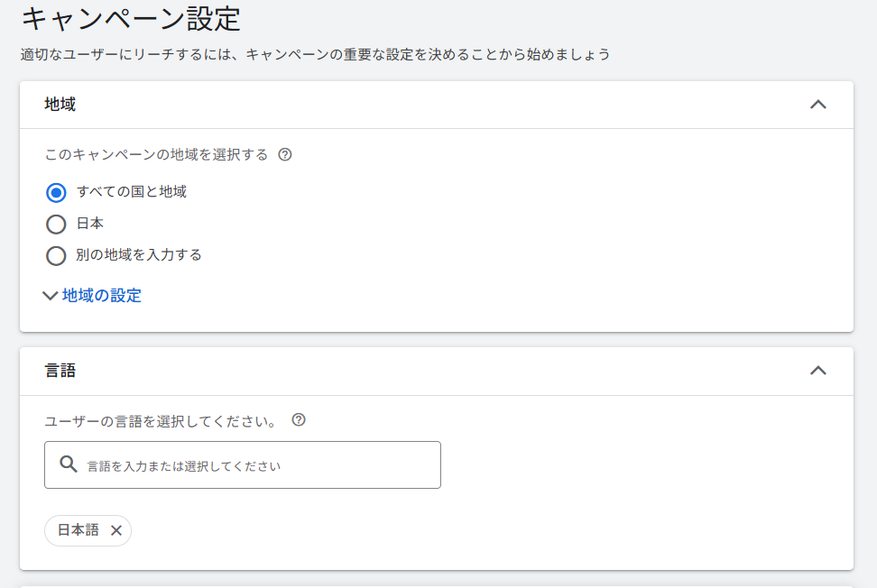Click the このキャンペーンの地域を選択する label
This screenshot has width=877, height=588.
click(x=157, y=154)
